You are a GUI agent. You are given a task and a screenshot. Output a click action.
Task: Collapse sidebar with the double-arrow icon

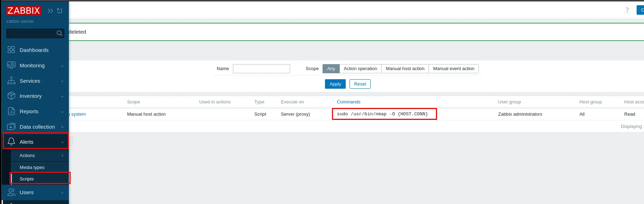click(x=50, y=11)
